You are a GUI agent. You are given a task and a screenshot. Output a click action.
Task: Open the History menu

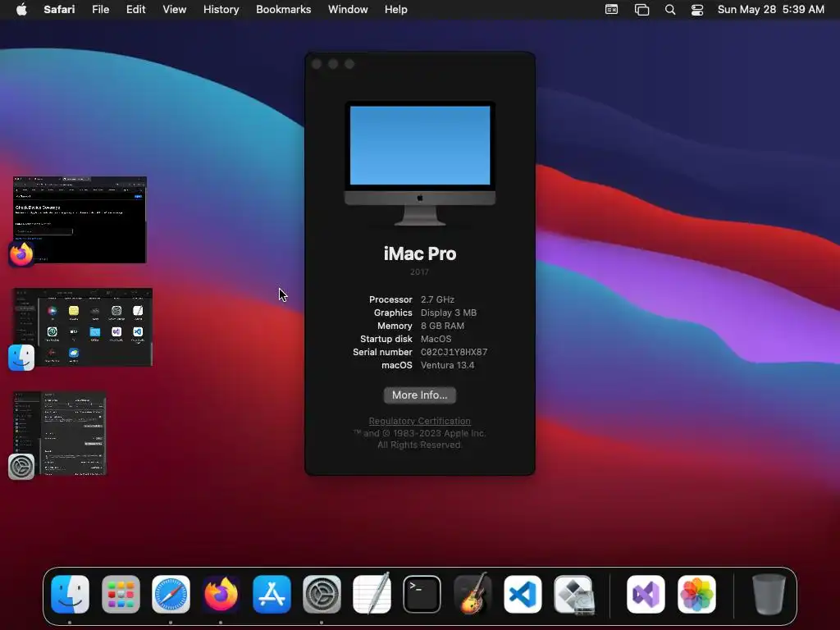[x=221, y=10]
